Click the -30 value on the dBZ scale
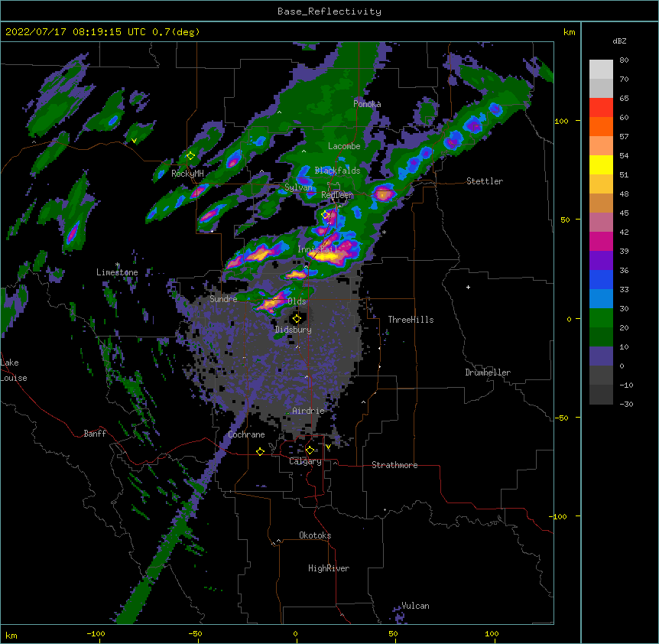 coord(626,405)
